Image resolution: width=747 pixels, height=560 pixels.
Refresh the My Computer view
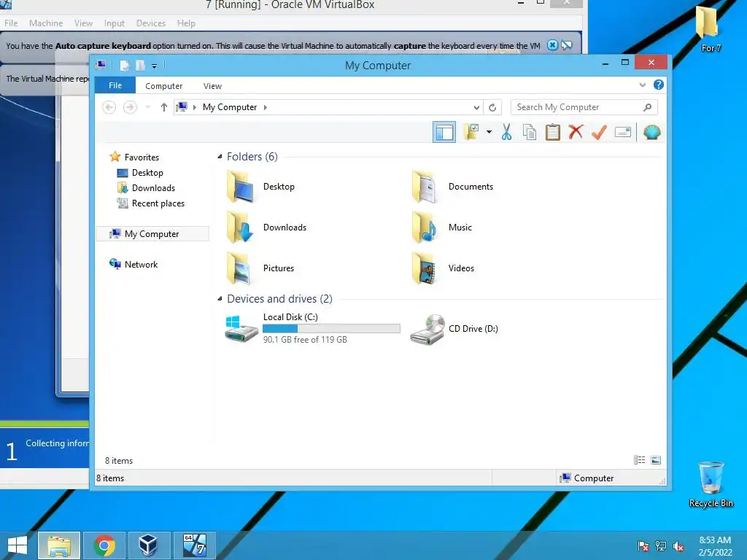pos(492,108)
